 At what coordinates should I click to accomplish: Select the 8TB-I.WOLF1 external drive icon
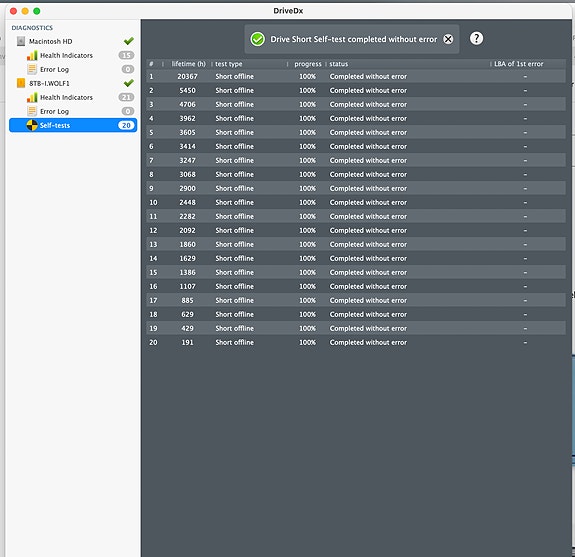coord(21,83)
